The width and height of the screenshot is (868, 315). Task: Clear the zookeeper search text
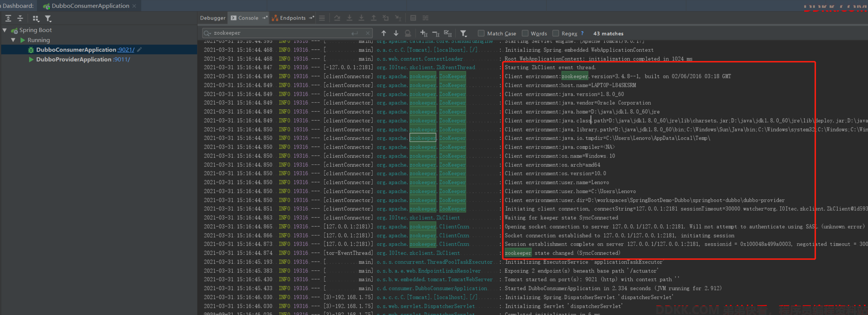[x=368, y=33]
